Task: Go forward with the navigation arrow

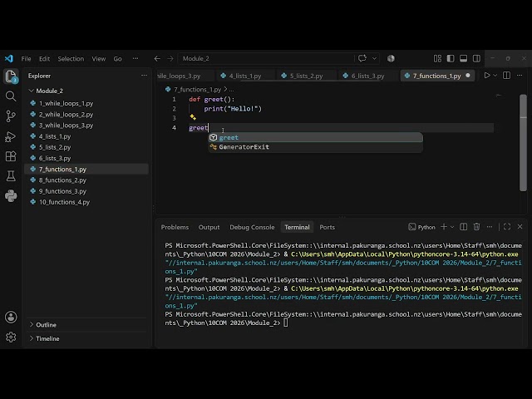Action: 170,59
